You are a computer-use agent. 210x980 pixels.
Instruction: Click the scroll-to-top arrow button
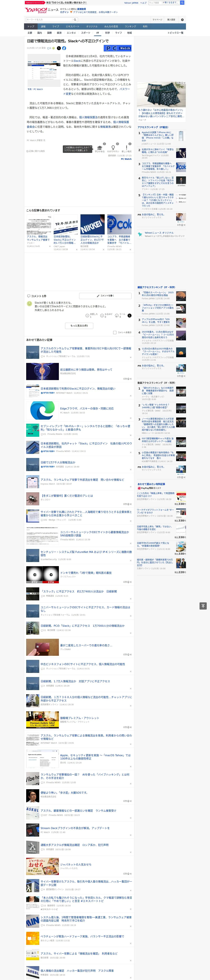pyautogui.click(x=203, y=606)
